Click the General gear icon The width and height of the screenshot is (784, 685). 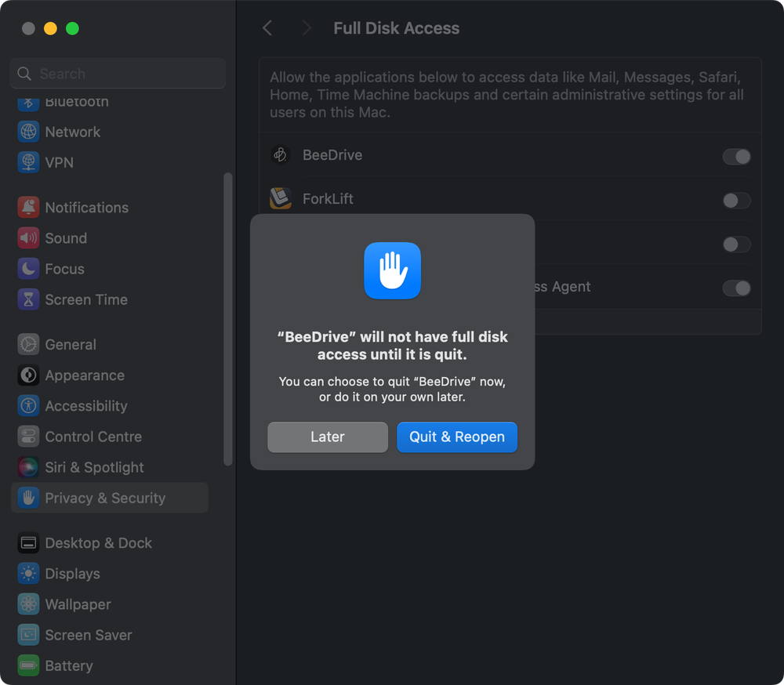point(28,345)
